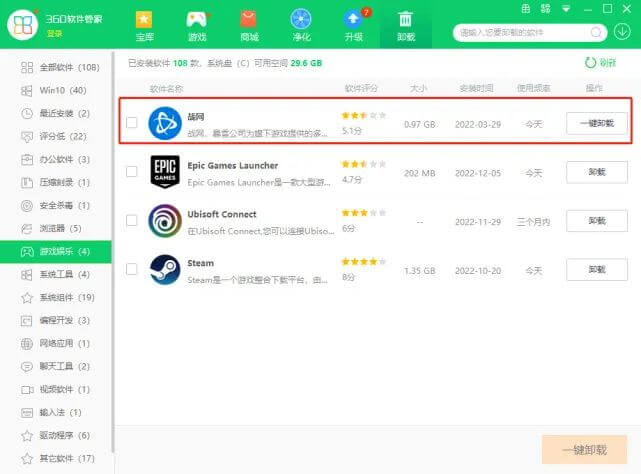This screenshot has height=474, width=641.
Task: Click the 360软件管家 logo
Action: [x=22, y=25]
